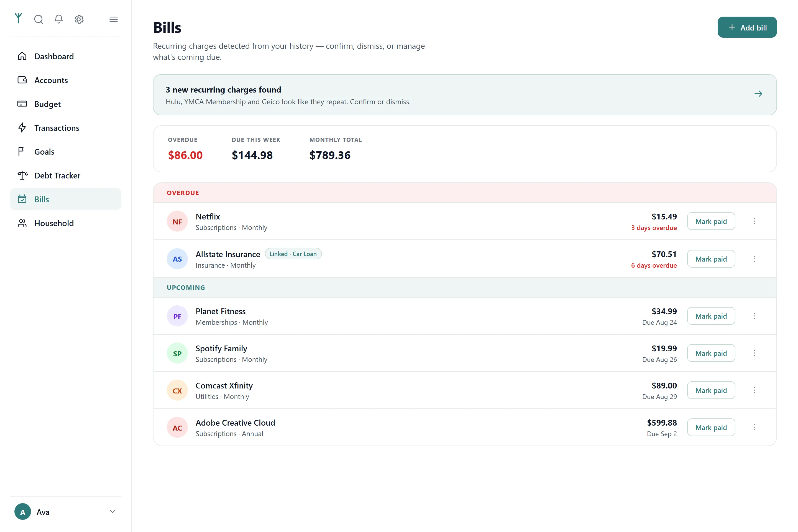
Task: Select Bills in sidebar
Action: (x=65, y=199)
